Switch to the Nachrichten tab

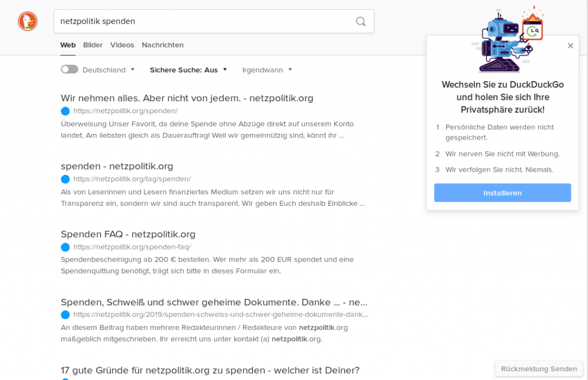pos(163,45)
